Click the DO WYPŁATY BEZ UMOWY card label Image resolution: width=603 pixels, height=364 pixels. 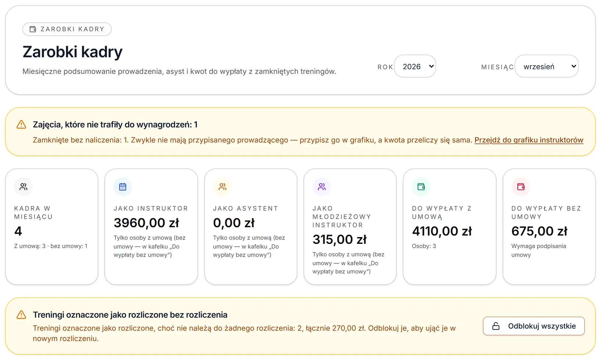click(546, 213)
